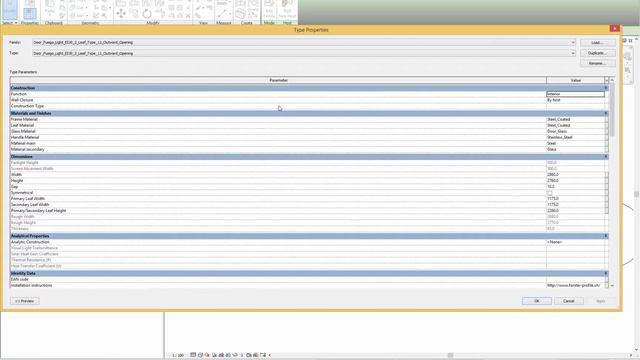
Task: Select the By host Wall Closure value
Action: pyautogui.click(x=576, y=100)
